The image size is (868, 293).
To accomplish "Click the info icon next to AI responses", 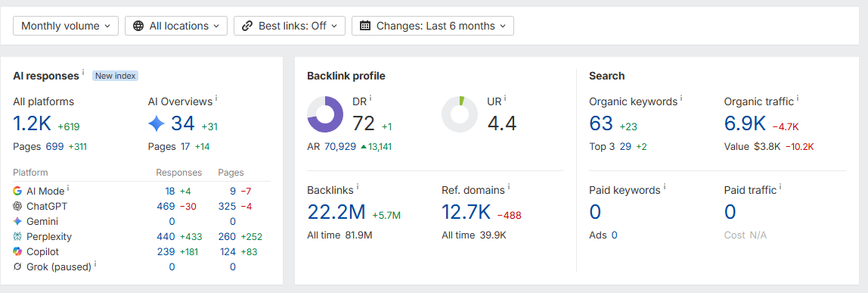I will (84, 73).
